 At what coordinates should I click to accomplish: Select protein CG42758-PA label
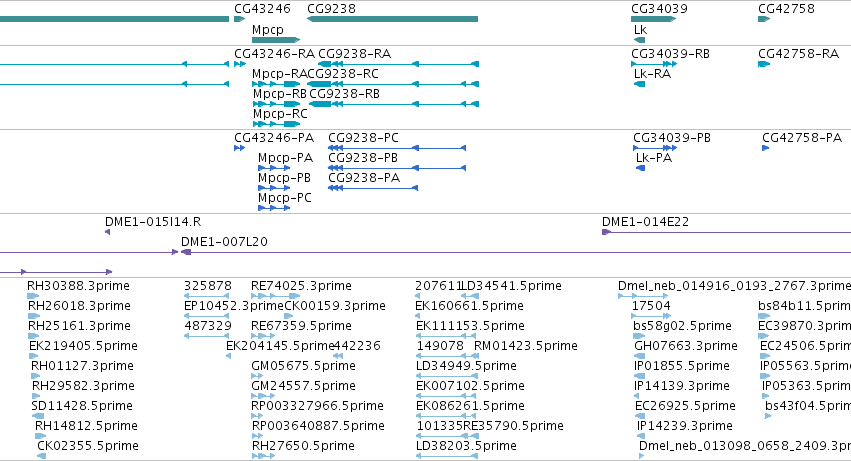pyautogui.click(x=802, y=138)
